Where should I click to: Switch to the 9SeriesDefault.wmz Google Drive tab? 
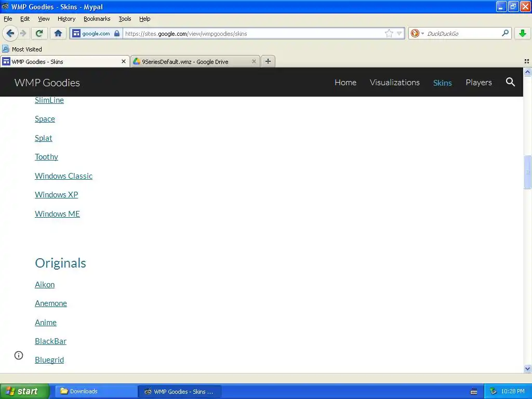pyautogui.click(x=195, y=61)
